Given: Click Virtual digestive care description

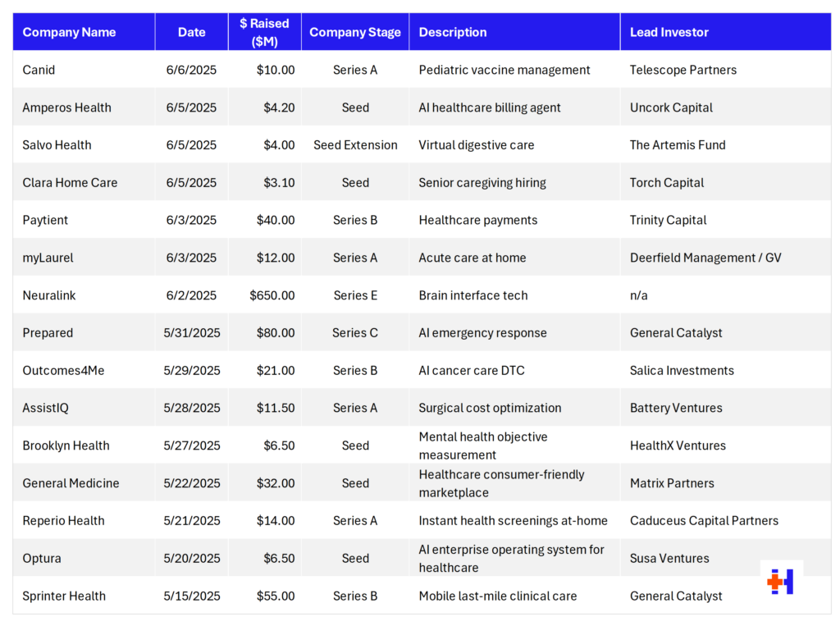Looking at the screenshot, I should (x=477, y=145).
